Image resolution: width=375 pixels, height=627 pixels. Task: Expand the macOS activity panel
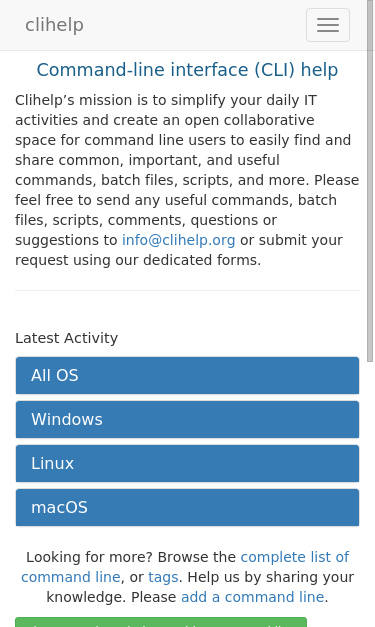[x=187, y=507]
